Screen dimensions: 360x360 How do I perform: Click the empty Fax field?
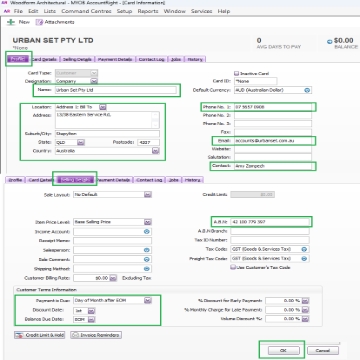[x=273, y=132]
